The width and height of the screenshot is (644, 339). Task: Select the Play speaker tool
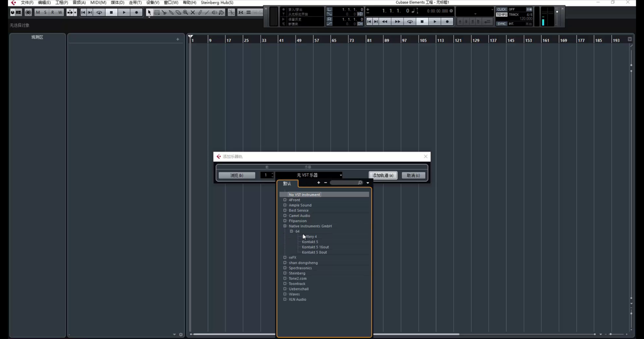(214, 12)
